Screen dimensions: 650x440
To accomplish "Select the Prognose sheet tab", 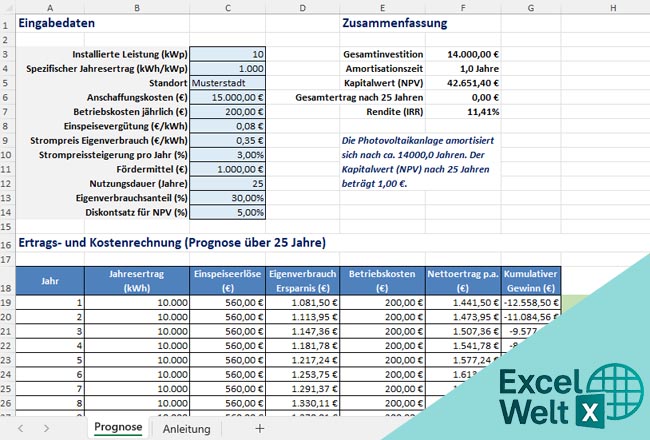I will (117, 428).
